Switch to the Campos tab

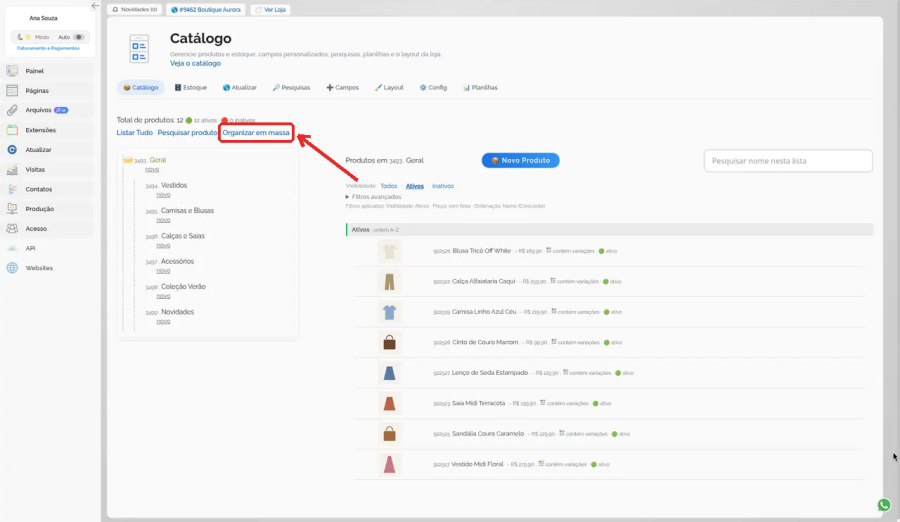coord(342,88)
